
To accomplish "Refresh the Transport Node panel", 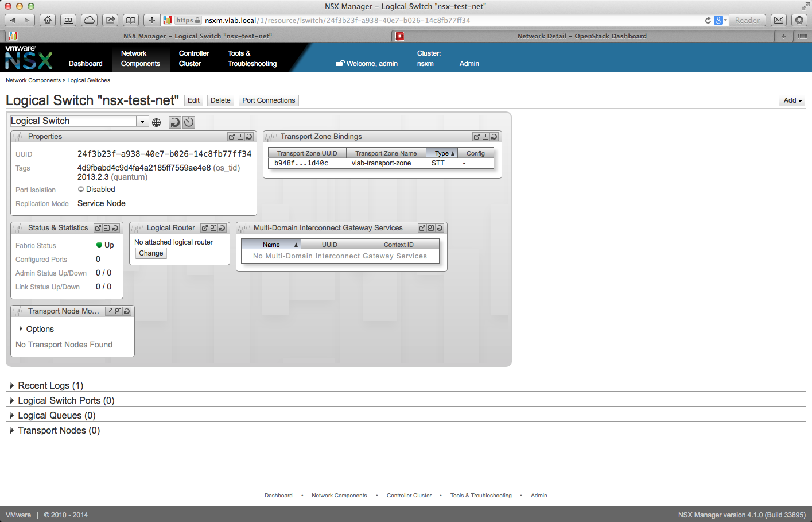I will 127,311.
